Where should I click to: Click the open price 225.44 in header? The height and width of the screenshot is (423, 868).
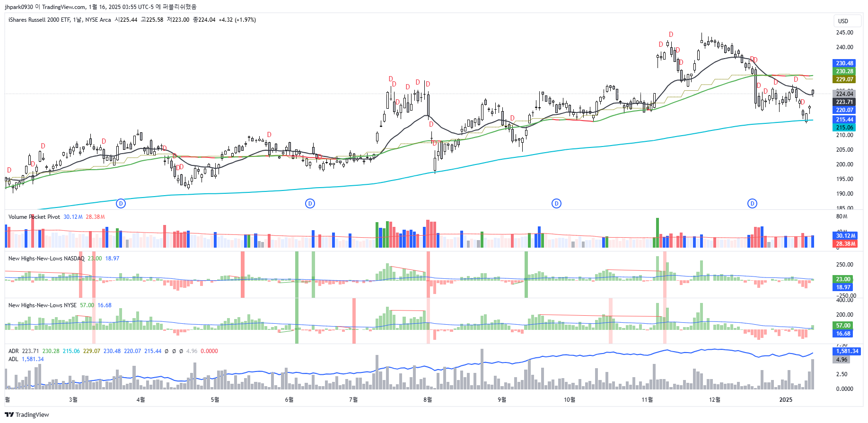[129, 20]
